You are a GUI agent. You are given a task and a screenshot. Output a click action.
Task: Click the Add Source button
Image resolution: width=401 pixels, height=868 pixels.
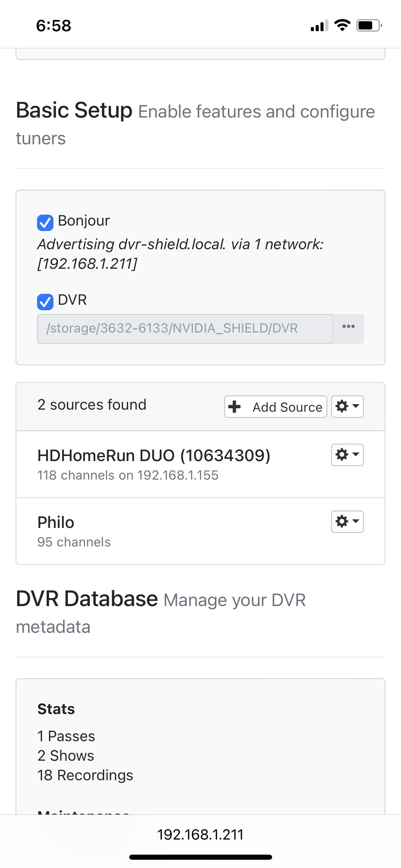pyautogui.click(x=276, y=407)
